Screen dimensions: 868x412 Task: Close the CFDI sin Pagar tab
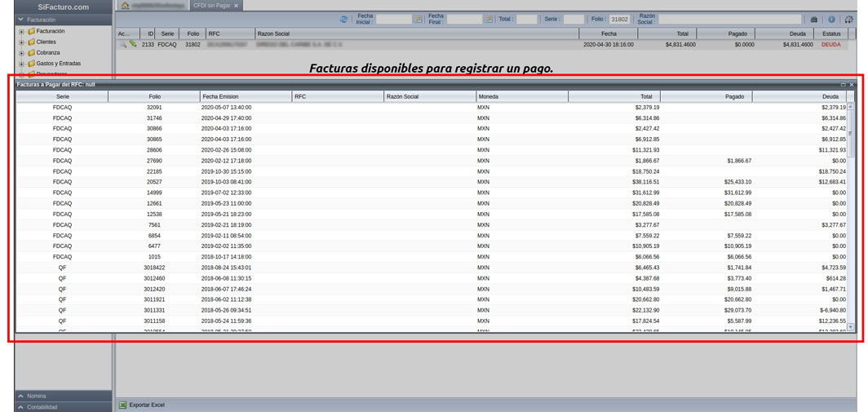[237, 6]
